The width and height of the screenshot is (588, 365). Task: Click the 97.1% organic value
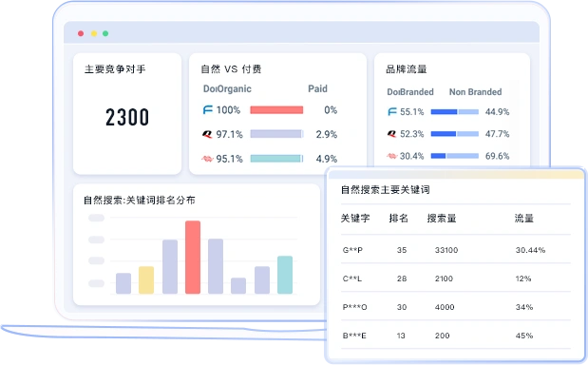pos(229,134)
